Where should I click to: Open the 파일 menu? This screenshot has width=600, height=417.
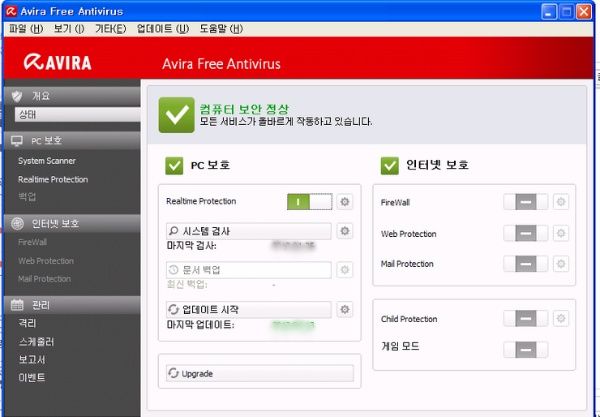pos(26,29)
